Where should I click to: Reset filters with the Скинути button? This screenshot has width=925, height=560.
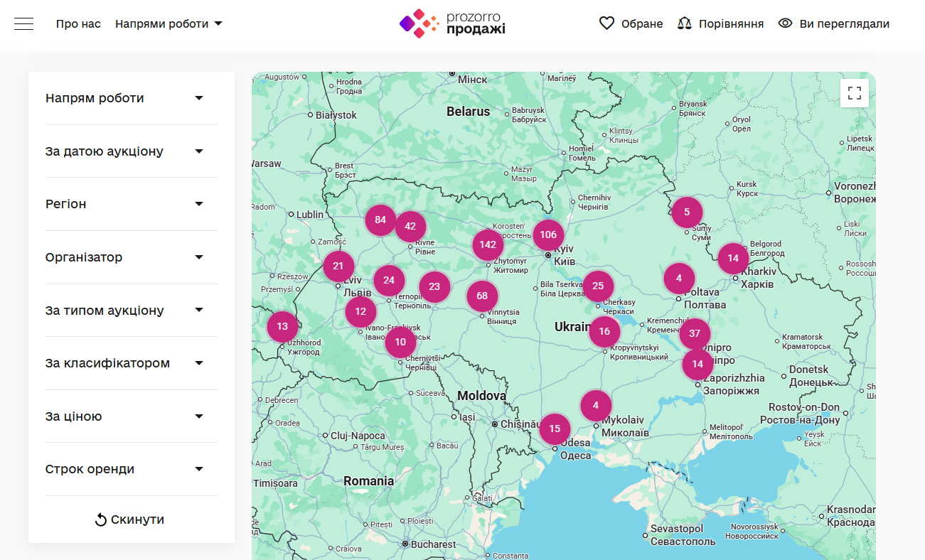131,519
